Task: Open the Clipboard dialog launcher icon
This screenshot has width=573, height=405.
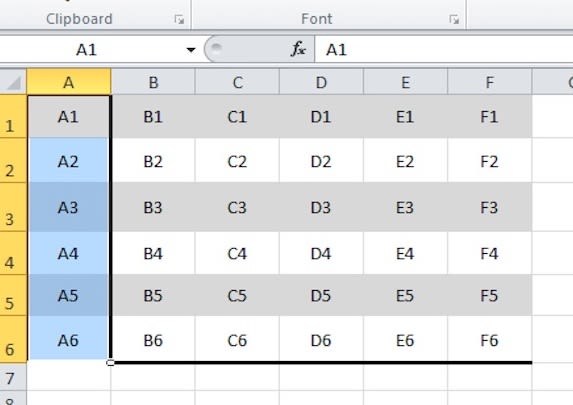Action: click(179, 19)
